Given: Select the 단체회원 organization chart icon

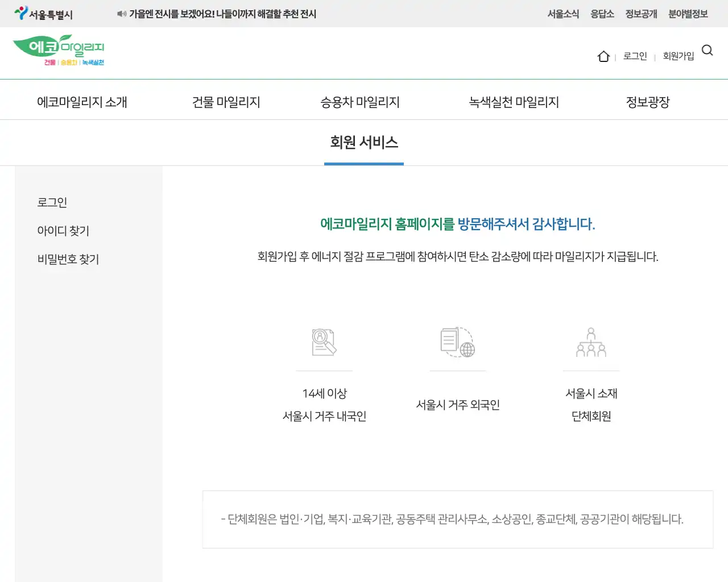Looking at the screenshot, I should (591, 342).
